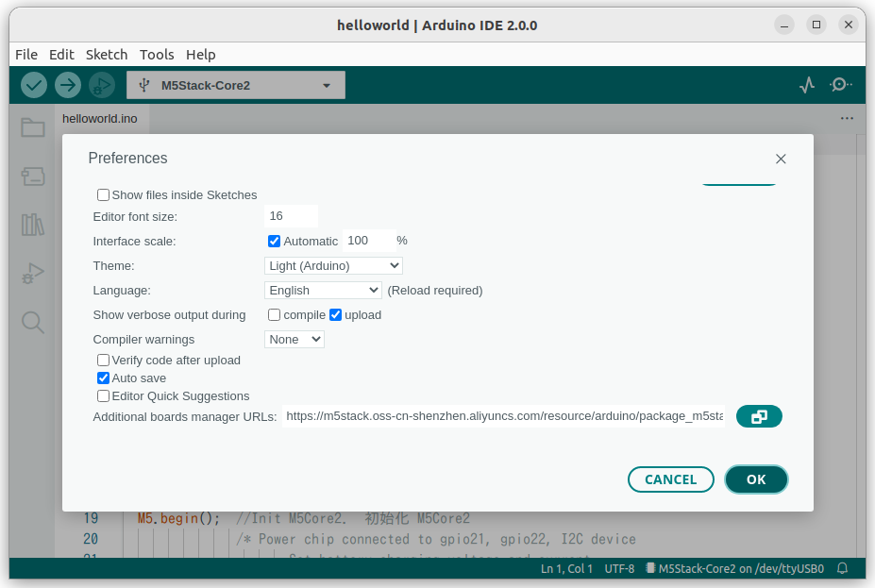The height and width of the screenshot is (588, 875).
Task: Open the Language dropdown
Action: point(323,290)
